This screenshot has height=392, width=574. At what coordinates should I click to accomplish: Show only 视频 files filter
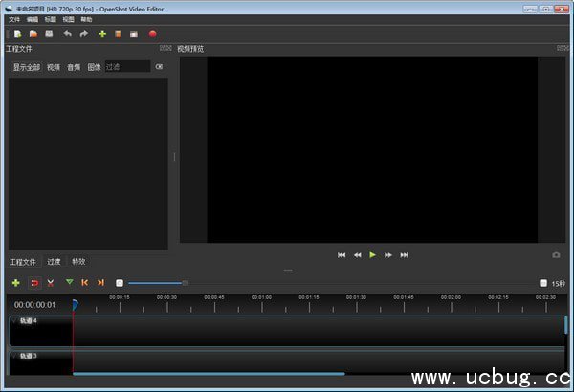[x=54, y=67]
